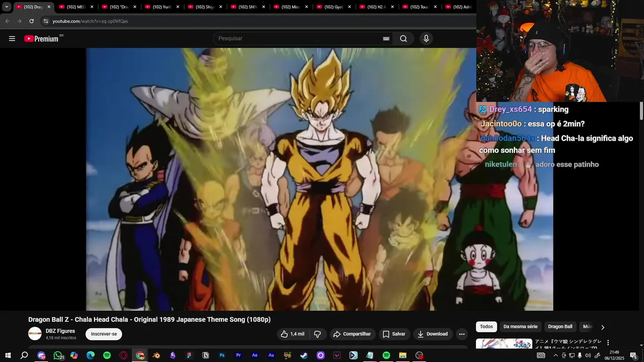Open the DBZ Figures channel name link

point(60,331)
